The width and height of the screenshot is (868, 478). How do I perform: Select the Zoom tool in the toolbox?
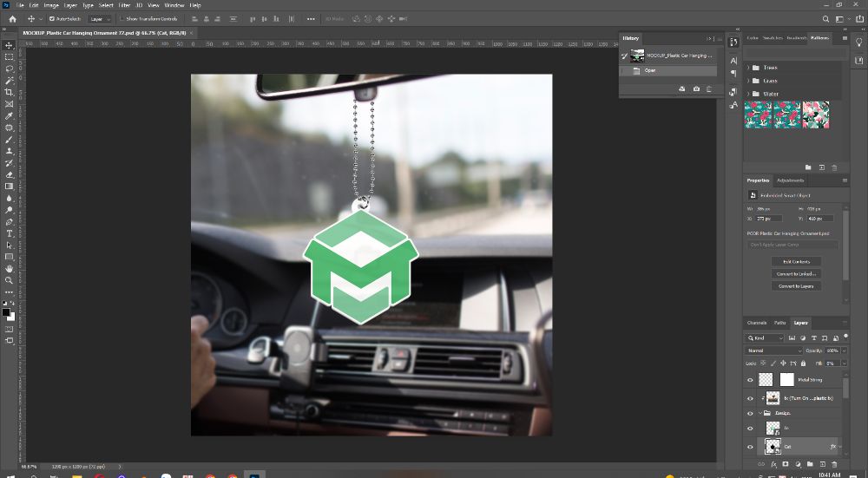(x=9, y=280)
